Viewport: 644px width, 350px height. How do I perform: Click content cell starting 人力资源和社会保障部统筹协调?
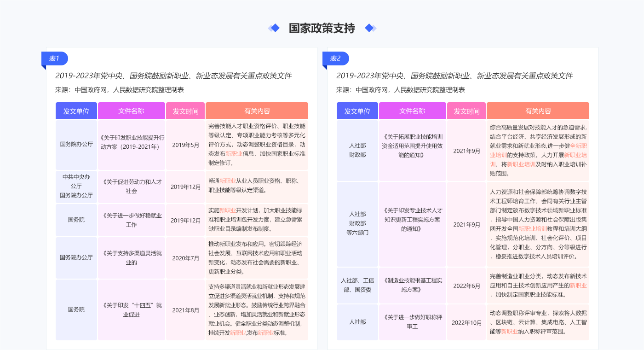538,224
